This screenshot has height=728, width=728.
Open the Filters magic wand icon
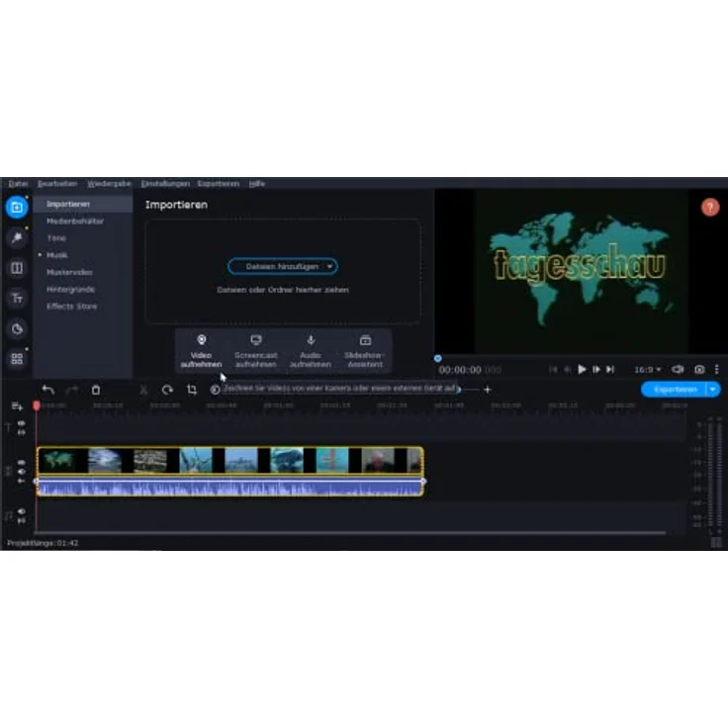coord(17,237)
